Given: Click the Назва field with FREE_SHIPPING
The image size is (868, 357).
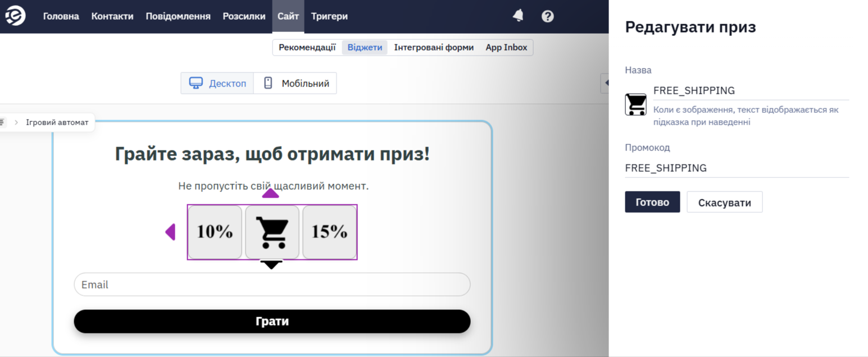Looking at the screenshot, I should click(x=751, y=91).
